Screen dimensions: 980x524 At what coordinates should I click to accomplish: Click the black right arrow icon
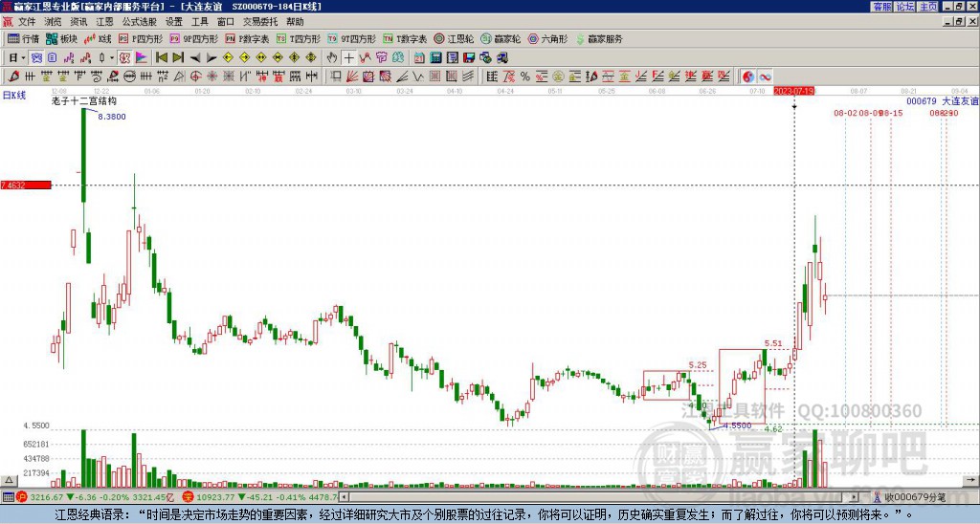(212, 58)
